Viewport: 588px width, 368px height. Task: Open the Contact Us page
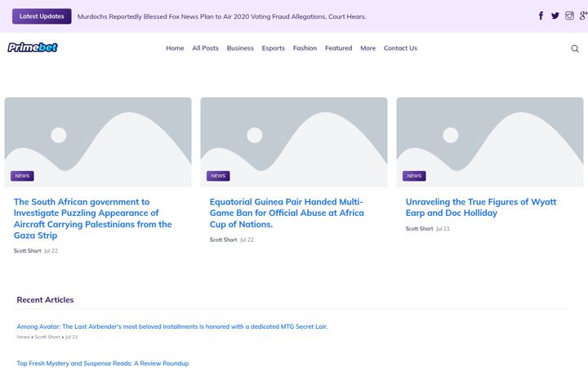pos(400,48)
